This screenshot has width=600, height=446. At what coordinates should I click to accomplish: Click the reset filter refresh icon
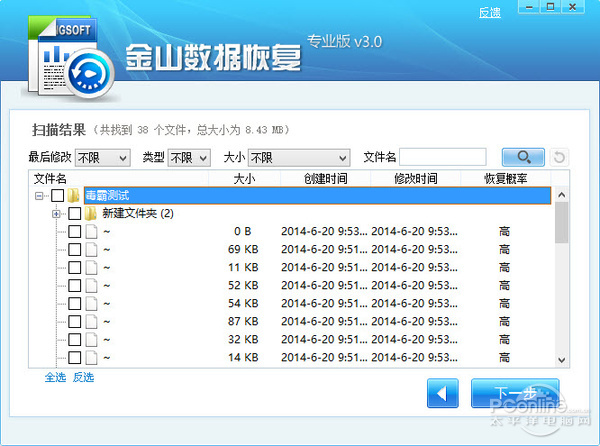point(559,157)
